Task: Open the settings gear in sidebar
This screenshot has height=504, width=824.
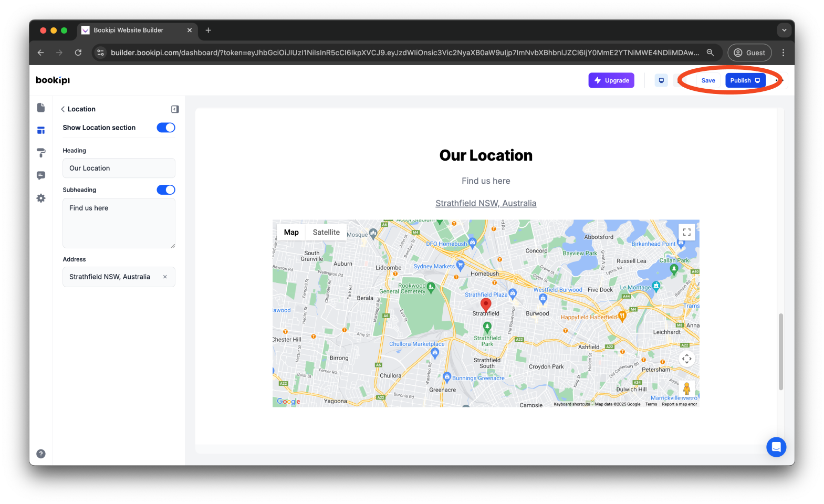Action: [x=41, y=198]
